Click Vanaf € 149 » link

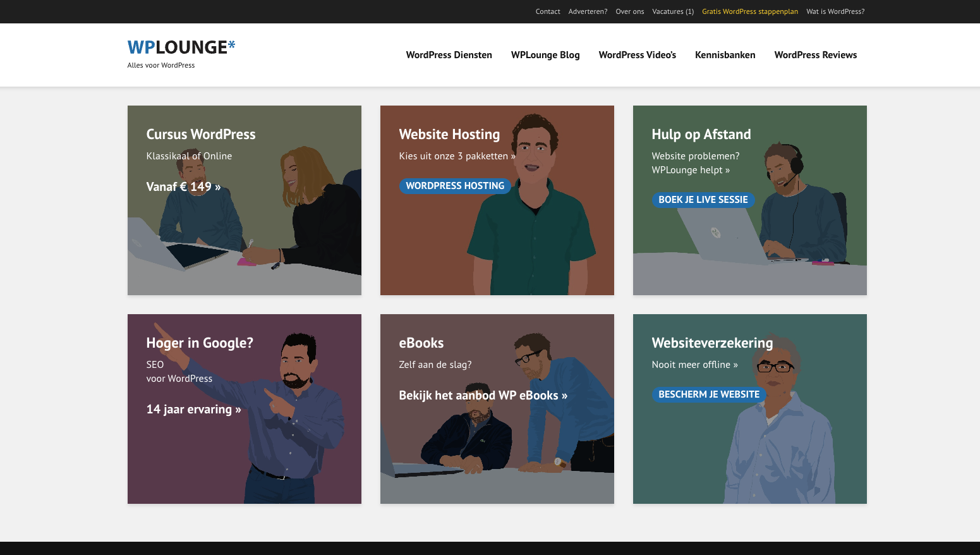click(x=184, y=186)
